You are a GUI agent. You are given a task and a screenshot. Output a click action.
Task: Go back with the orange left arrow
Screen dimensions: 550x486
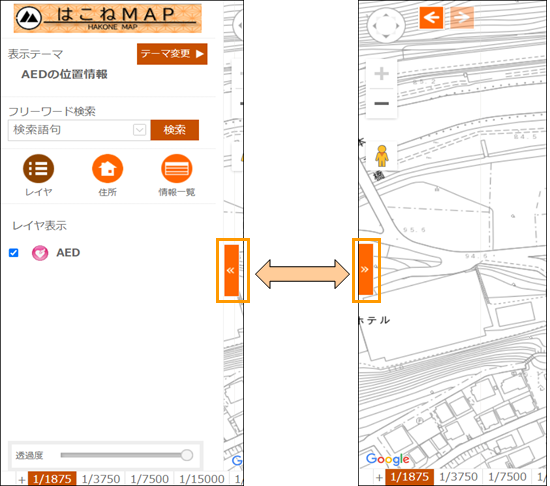coord(431,18)
